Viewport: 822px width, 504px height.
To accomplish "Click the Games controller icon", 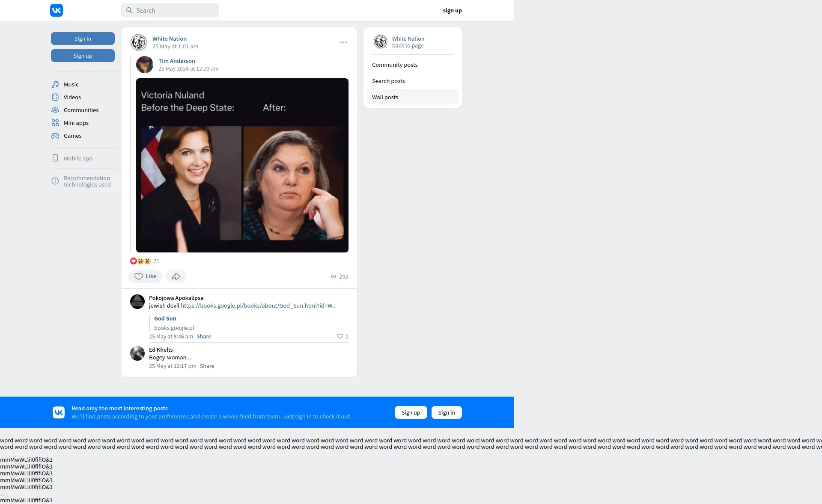I will (55, 136).
